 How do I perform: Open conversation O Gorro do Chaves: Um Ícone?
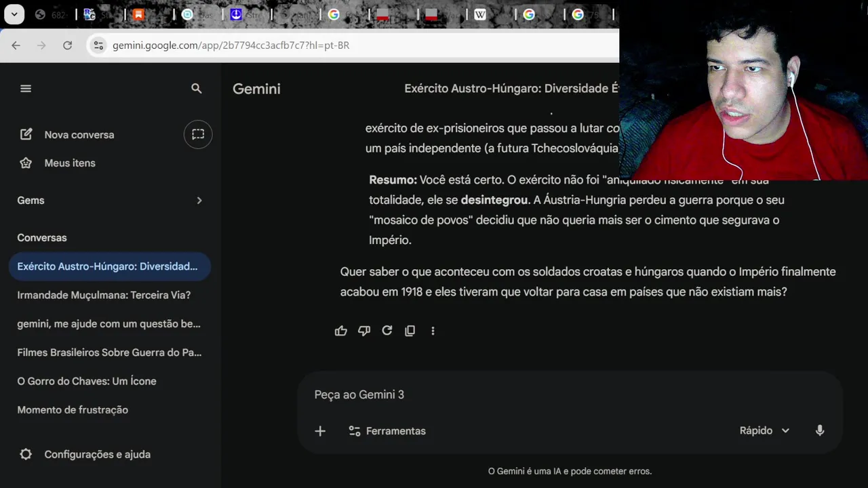click(87, 381)
